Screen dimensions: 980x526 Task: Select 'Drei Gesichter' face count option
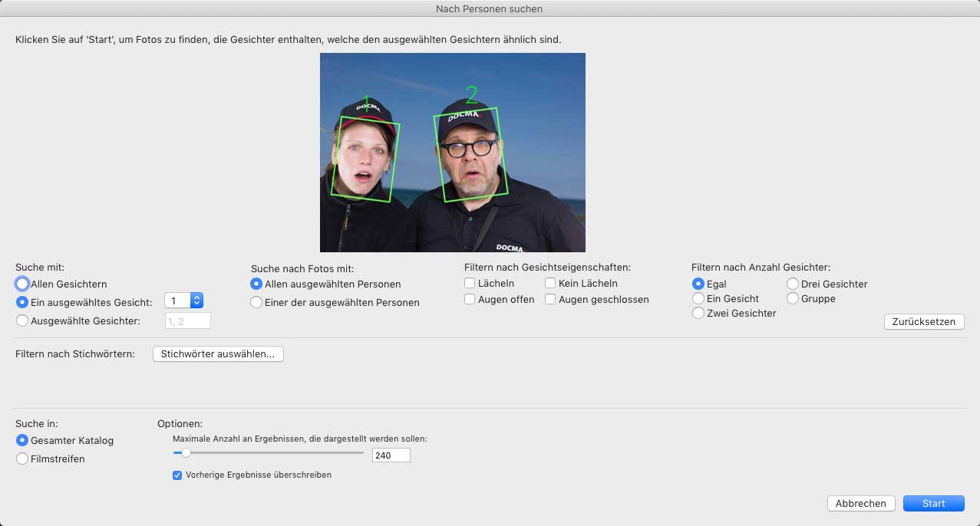(x=793, y=284)
